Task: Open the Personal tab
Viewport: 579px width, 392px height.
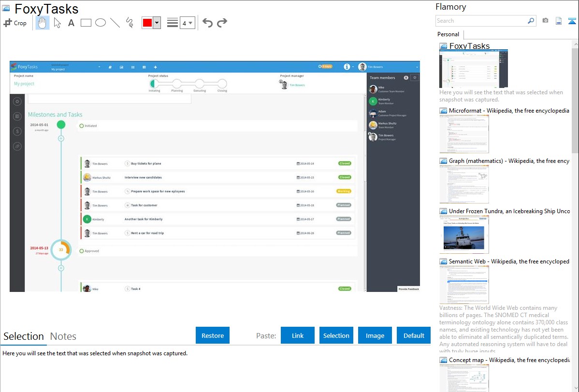Action: [x=448, y=34]
